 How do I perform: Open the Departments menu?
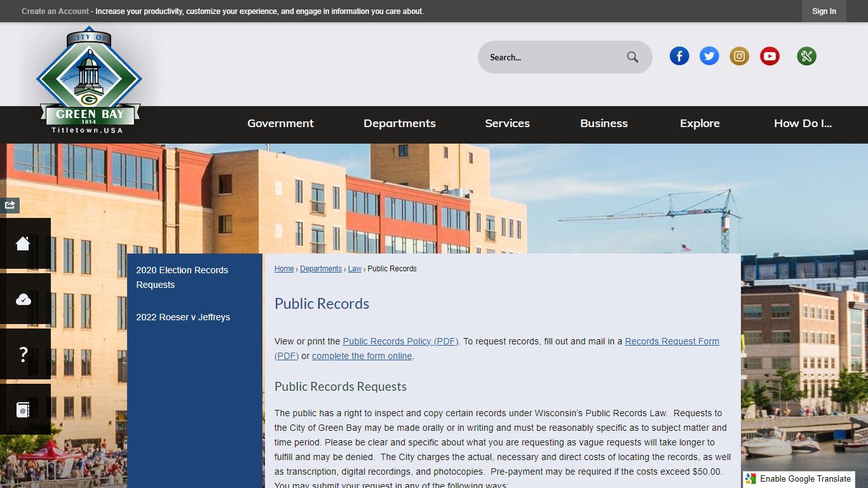tap(400, 123)
